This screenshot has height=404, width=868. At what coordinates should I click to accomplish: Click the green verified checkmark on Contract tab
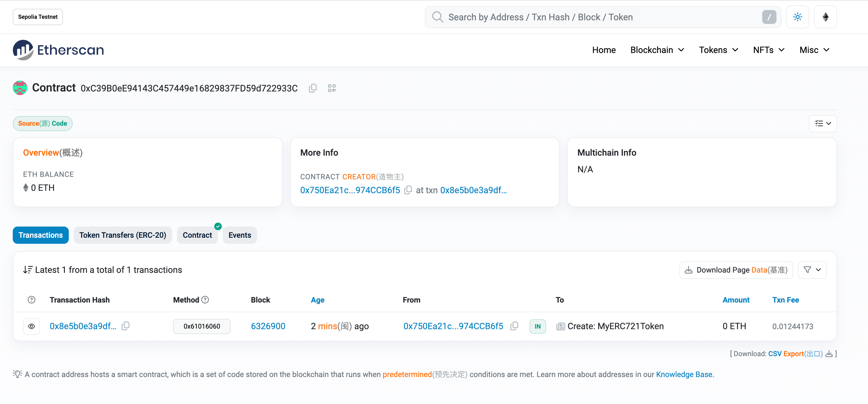[218, 226]
